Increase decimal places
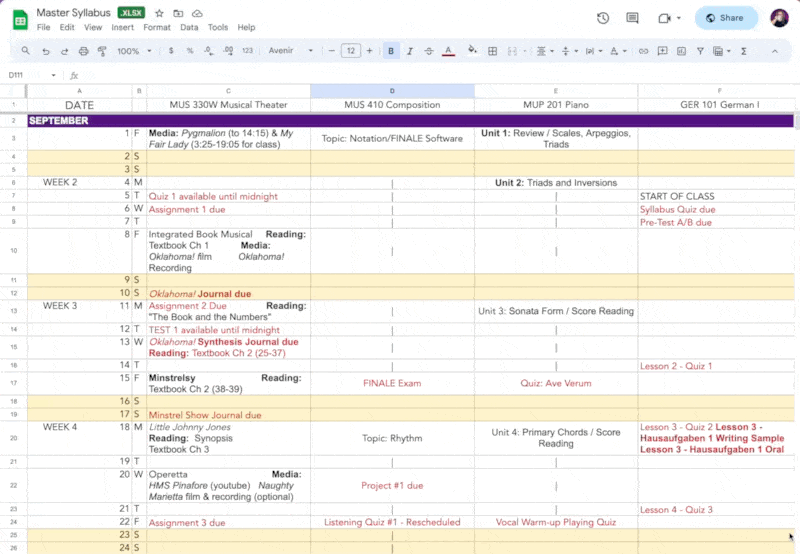Image resolution: width=800 pixels, height=554 pixels. pos(228,51)
